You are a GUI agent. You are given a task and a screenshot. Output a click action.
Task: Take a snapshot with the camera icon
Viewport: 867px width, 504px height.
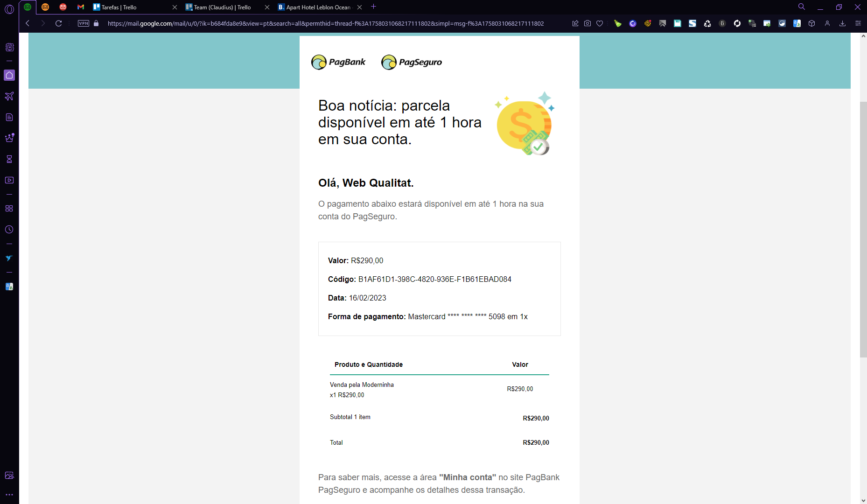(587, 23)
